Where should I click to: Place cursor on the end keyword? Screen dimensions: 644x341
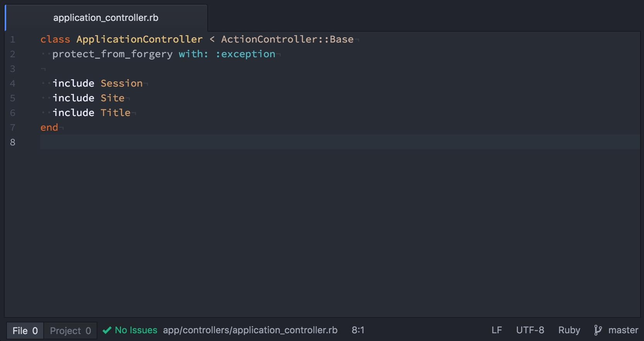[x=49, y=128]
